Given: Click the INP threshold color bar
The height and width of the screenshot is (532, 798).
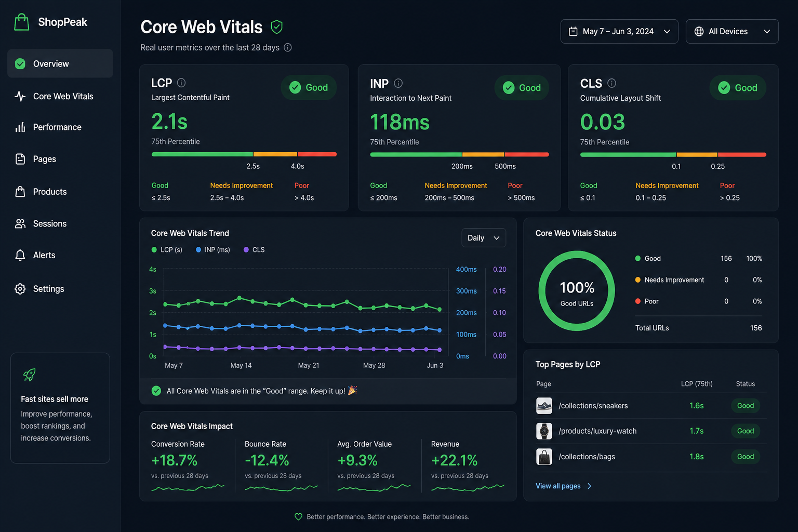Looking at the screenshot, I should 459,154.
